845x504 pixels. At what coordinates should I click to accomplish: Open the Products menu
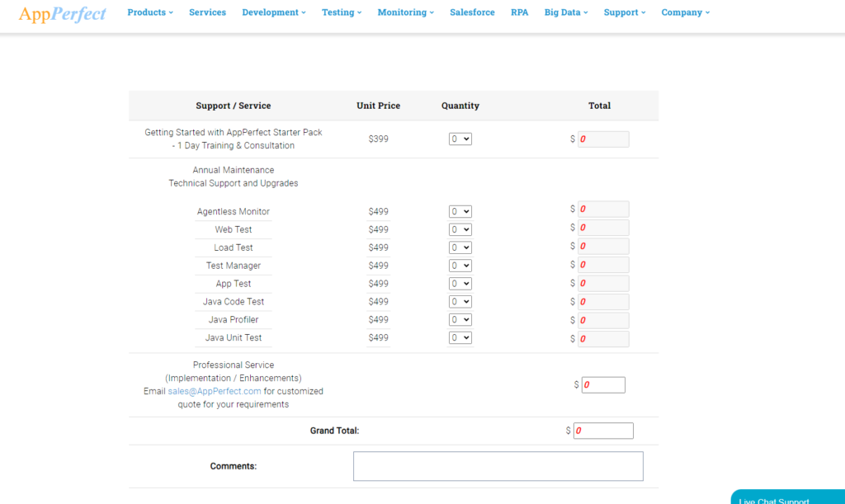[x=150, y=12]
